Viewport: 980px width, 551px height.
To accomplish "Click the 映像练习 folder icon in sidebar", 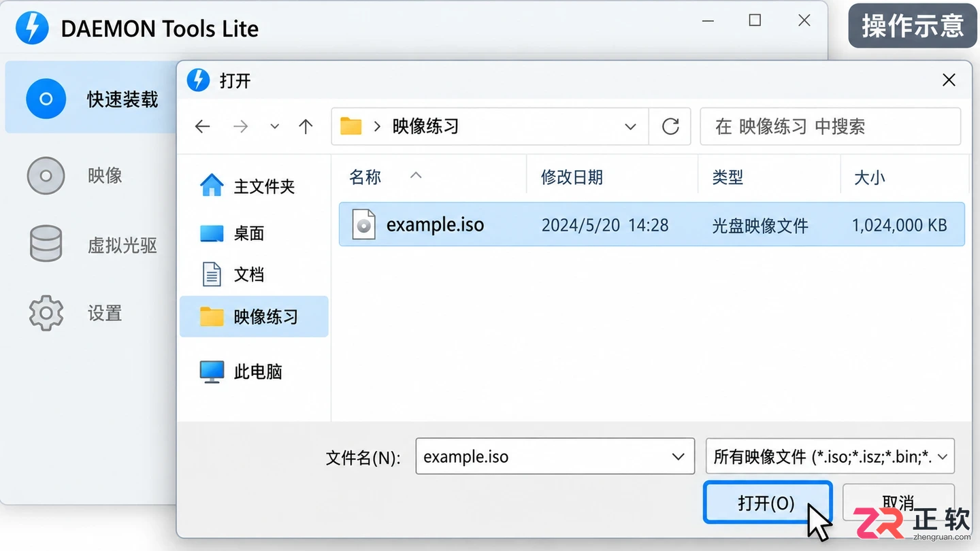I will pyautogui.click(x=212, y=316).
